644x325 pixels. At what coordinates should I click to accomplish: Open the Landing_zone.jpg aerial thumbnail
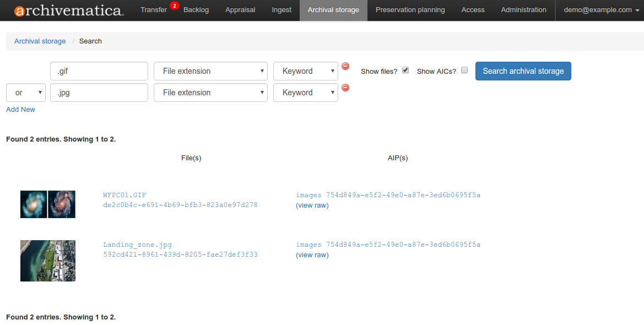pyautogui.click(x=48, y=261)
